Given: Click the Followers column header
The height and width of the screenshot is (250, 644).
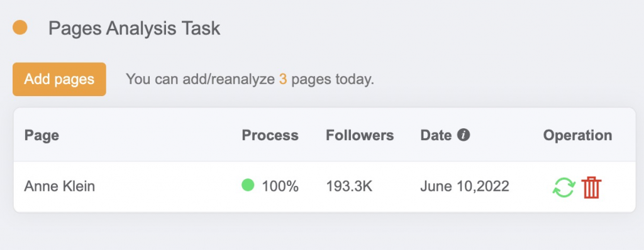Looking at the screenshot, I should click(x=360, y=135).
